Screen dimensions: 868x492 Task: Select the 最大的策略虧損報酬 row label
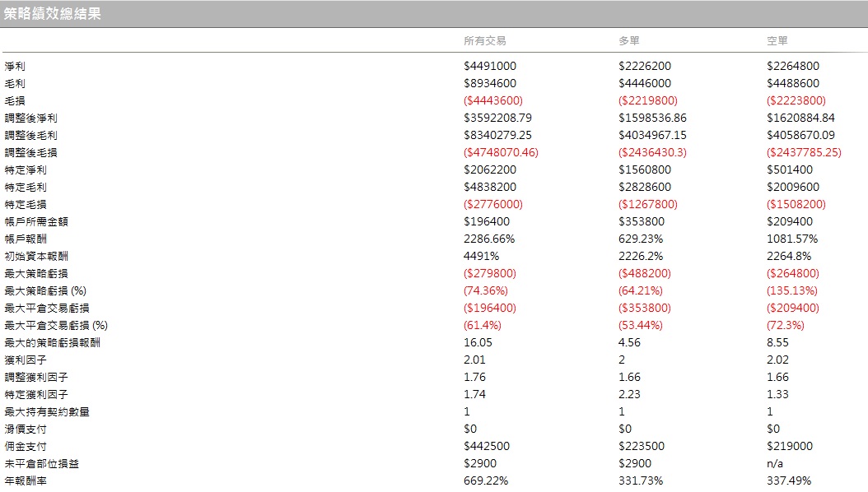point(53,343)
